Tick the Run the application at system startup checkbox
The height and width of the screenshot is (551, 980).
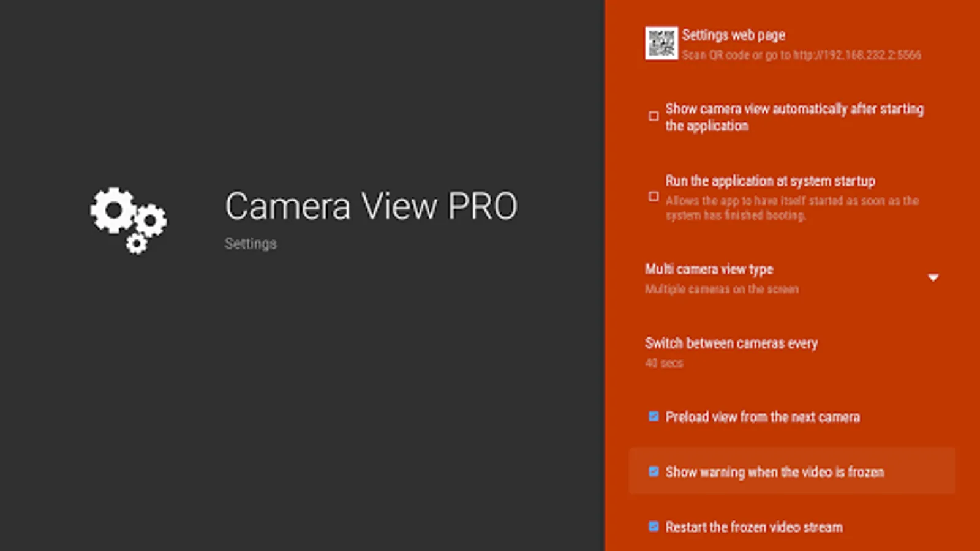pyautogui.click(x=654, y=197)
